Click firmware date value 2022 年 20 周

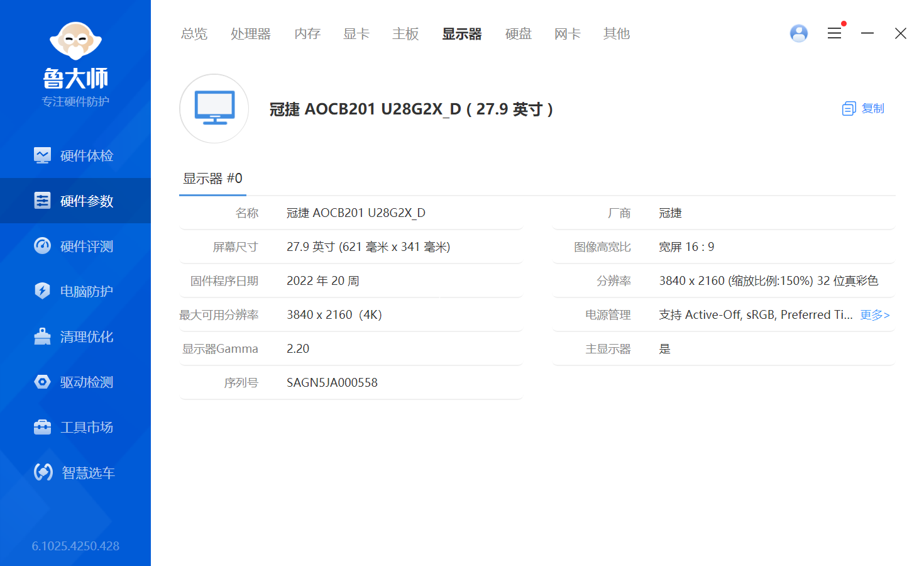pos(323,281)
